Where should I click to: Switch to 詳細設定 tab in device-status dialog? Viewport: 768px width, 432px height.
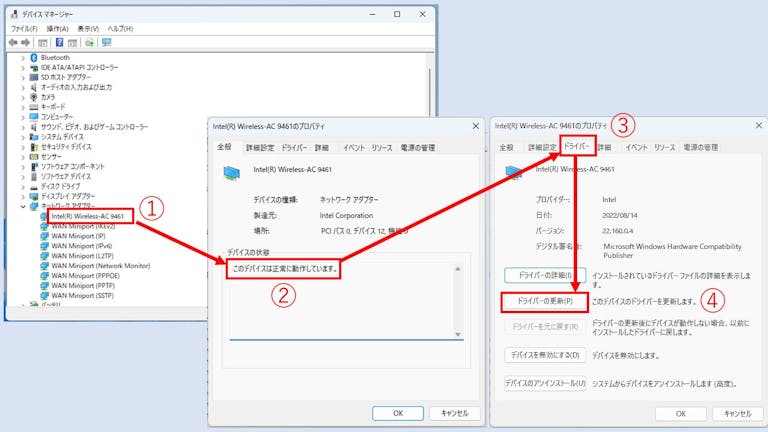pyautogui.click(x=260, y=147)
